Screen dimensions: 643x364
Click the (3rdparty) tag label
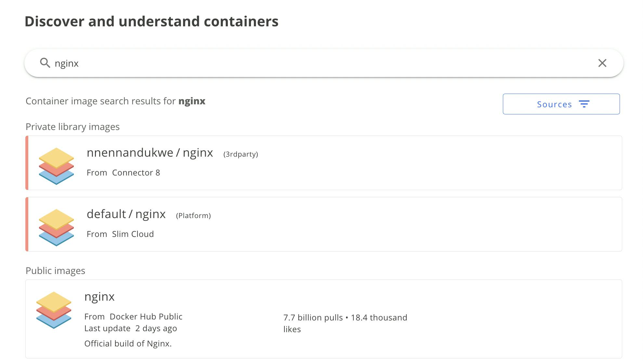click(241, 154)
